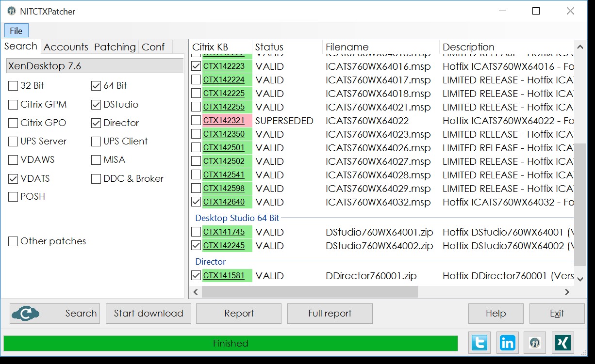Image resolution: width=595 pixels, height=364 pixels.
Task: Untick the Director filter checkbox
Action: click(x=96, y=123)
